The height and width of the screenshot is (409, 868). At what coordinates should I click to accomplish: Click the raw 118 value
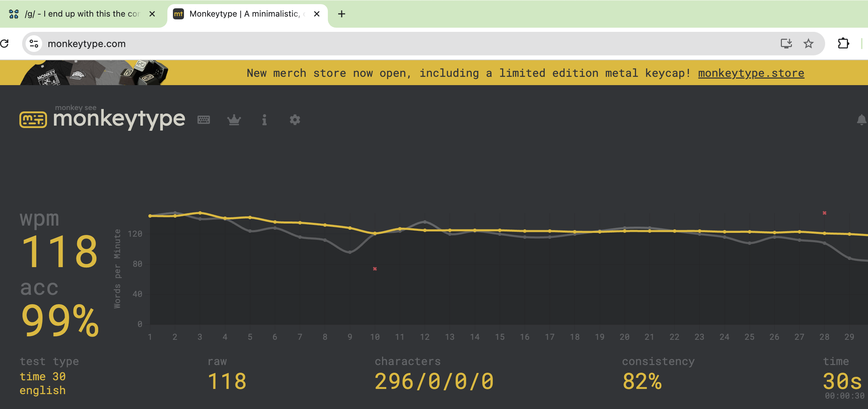click(x=227, y=381)
